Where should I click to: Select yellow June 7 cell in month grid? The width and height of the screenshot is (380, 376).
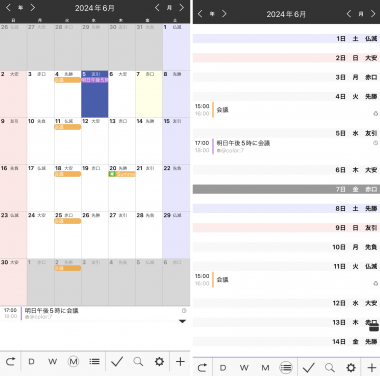[149, 94]
